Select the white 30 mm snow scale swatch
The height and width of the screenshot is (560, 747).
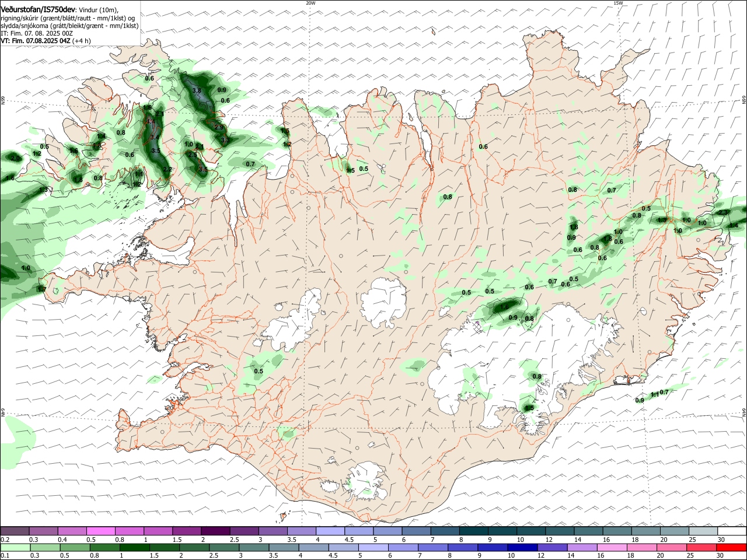click(x=732, y=531)
